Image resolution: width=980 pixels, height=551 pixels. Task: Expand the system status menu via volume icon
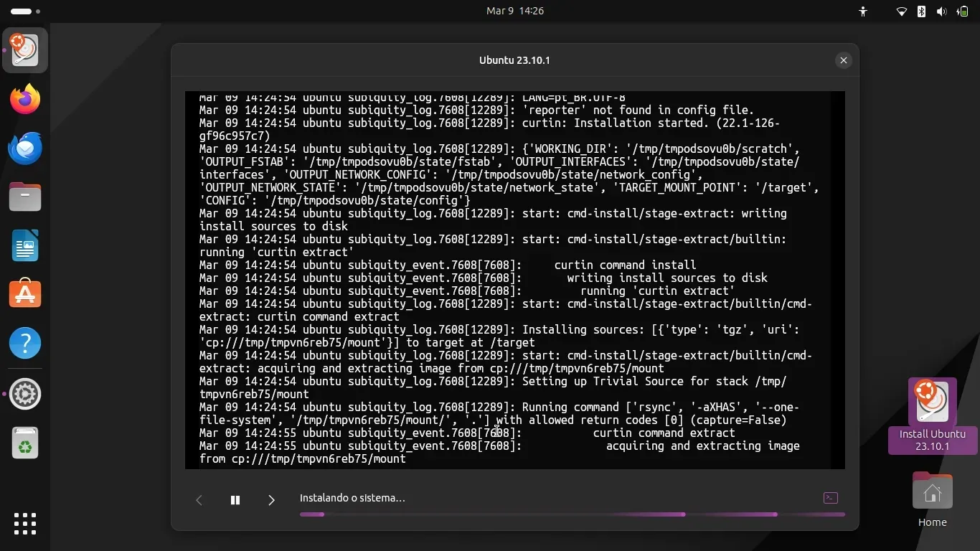pyautogui.click(x=941, y=11)
